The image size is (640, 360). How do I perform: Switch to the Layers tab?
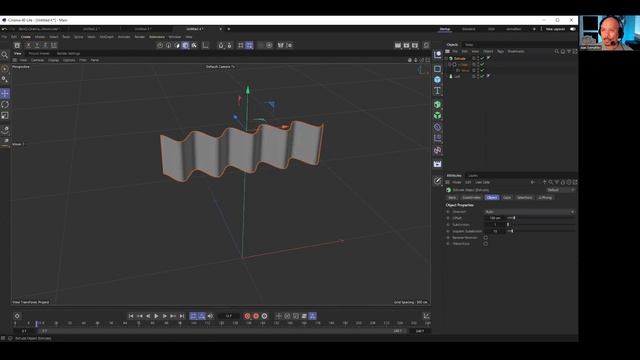473,176
